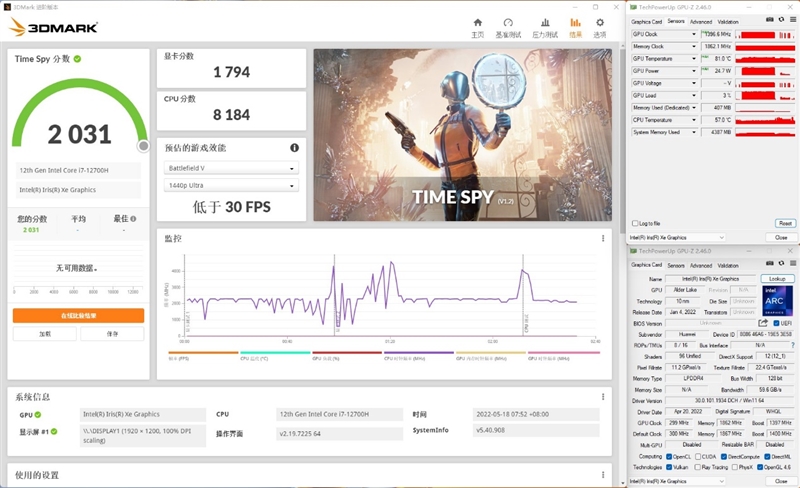800x488 pixels.
Task: Open the GPU Load sensor dropdown
Action: click(x=694, y=95)
